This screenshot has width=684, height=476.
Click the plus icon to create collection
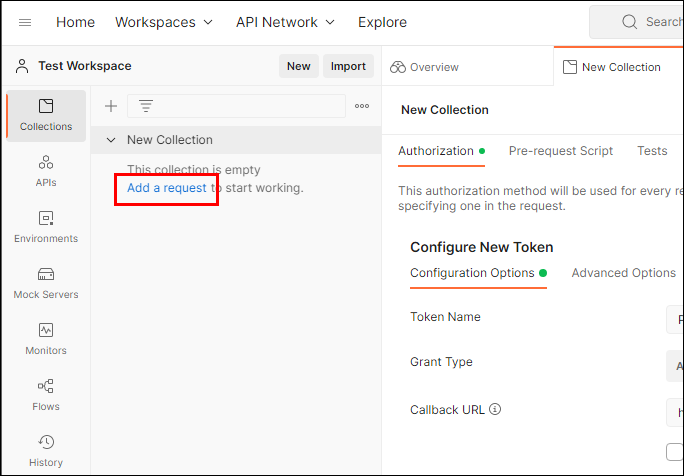[x=111, y=106]
